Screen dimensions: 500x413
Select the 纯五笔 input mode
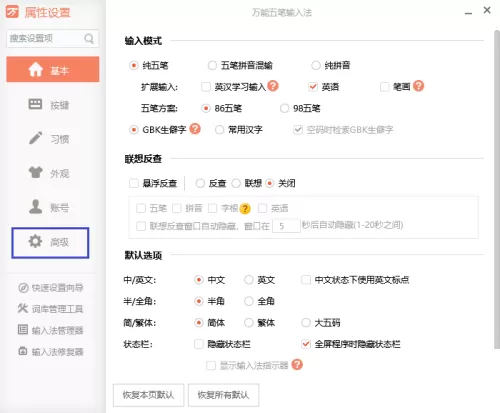pos(134,65)
